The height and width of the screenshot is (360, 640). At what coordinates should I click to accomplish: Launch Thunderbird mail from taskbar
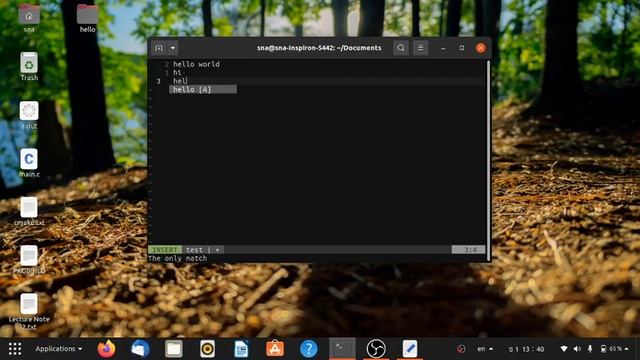pos(140,349)
